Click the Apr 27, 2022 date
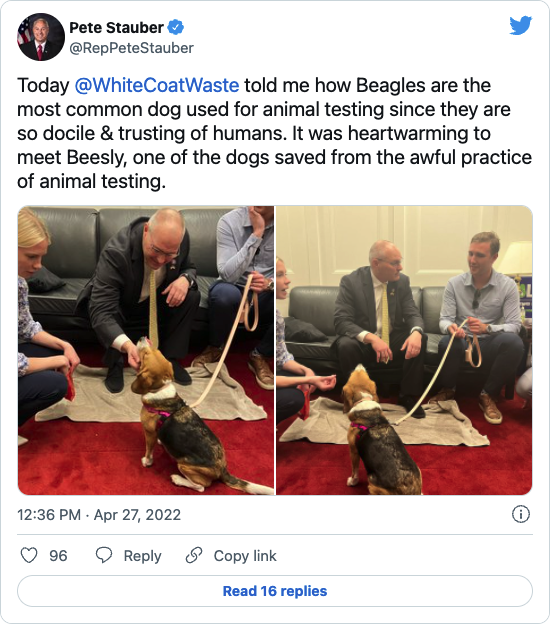550x624 pixels. tap(137, 515)
